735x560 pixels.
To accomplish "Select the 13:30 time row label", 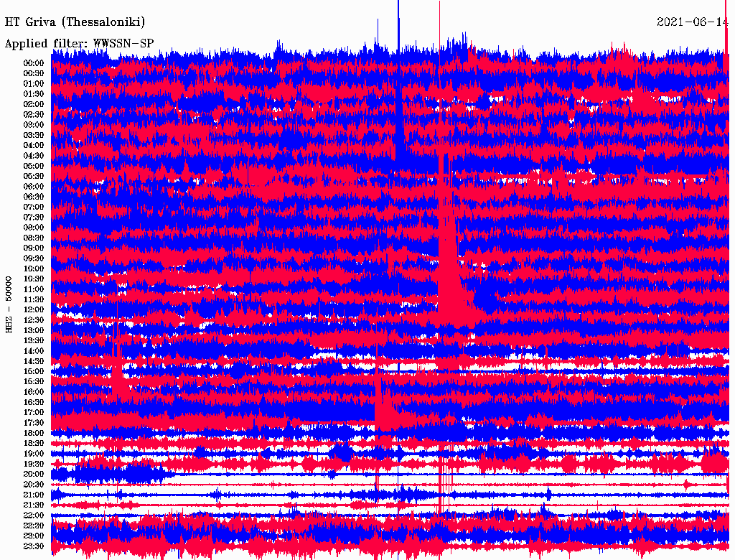I will click(34, 340).
